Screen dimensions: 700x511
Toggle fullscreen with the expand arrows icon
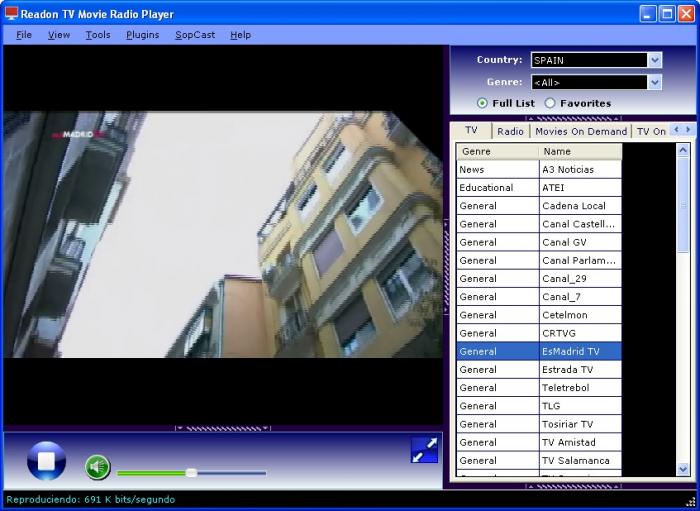click(x=424, y=451)
